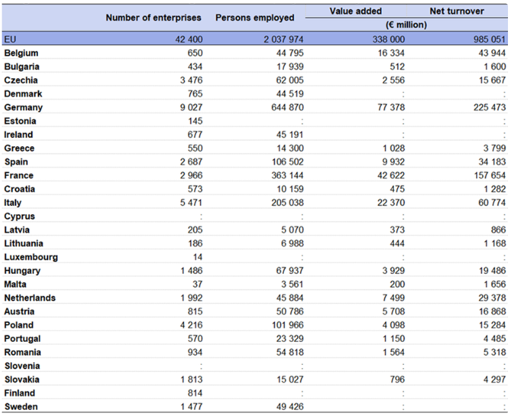The image size is (510, 420).
Task: Click Luxembourg's number of enterprises cell
Action: (x=197, y=257)
